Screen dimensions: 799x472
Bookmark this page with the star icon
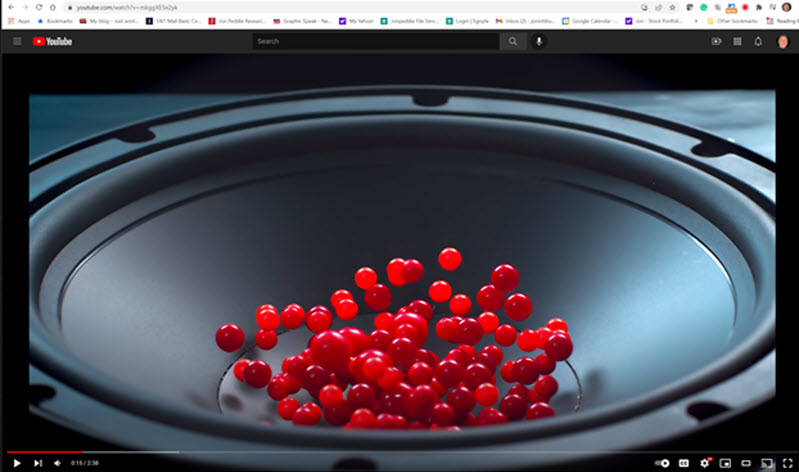(673, 7)
